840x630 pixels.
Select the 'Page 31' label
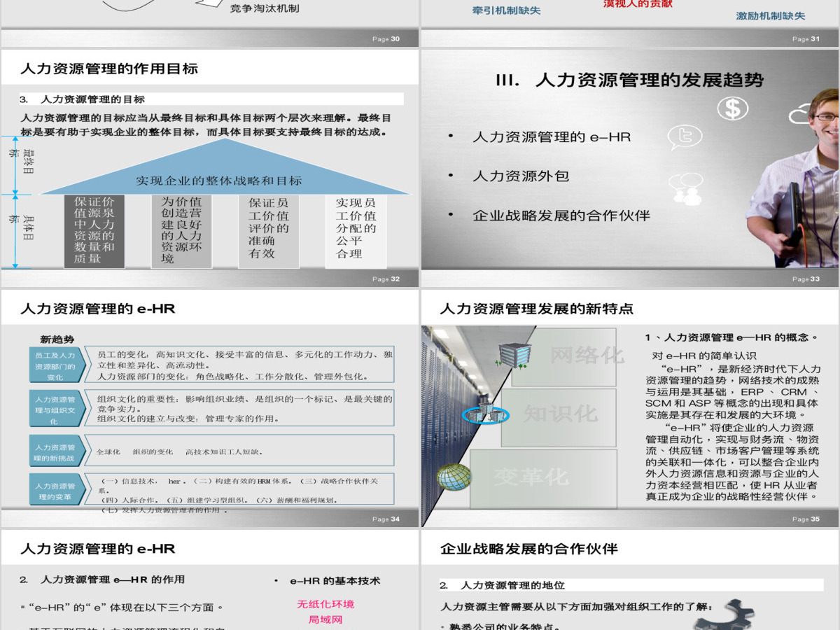(806, 39)
